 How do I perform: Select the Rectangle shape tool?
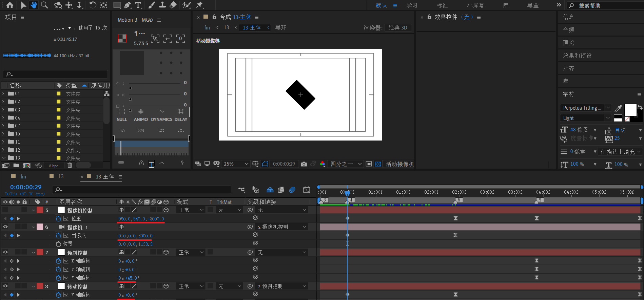(117, 5)
